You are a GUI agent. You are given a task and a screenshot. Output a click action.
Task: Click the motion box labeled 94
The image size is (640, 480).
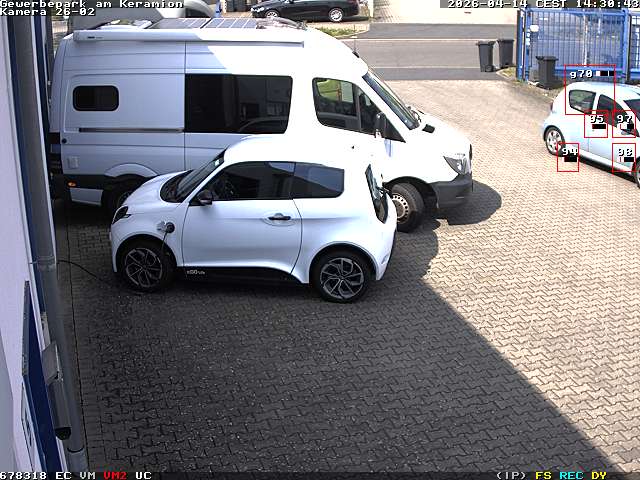click(x=568, y=156)
